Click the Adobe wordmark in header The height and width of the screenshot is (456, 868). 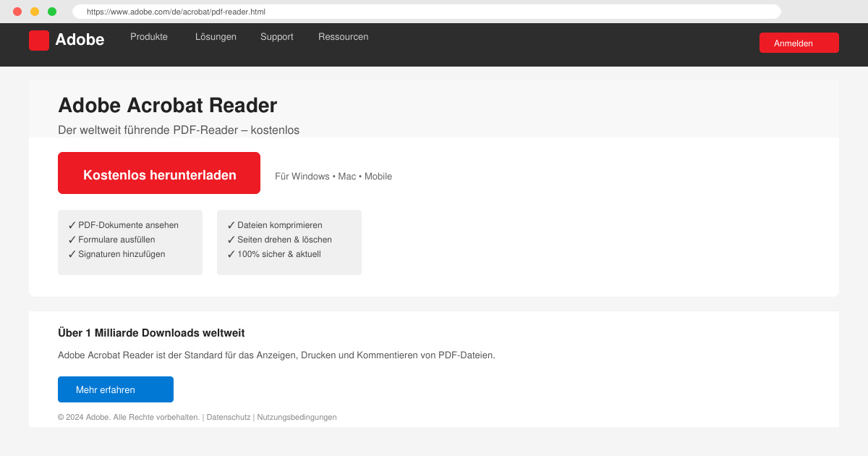[80, 40]
